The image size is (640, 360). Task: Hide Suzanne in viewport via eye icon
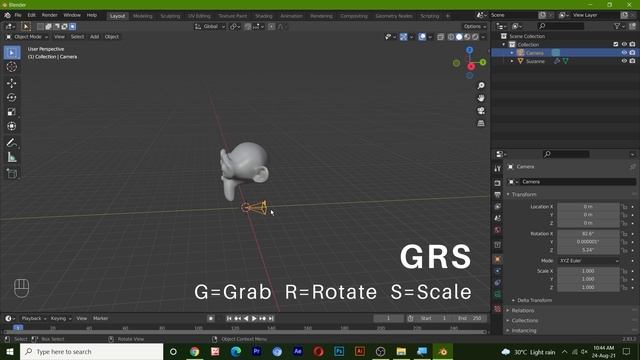tap(624, 61)
